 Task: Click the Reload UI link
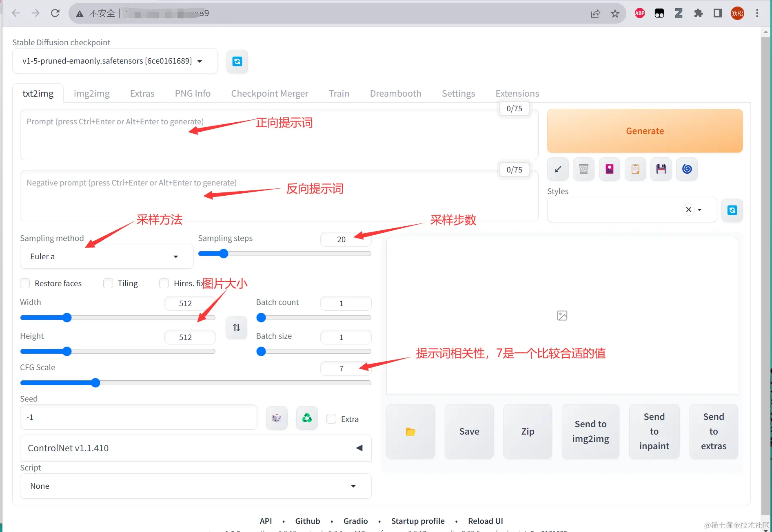tap(486, 521)
